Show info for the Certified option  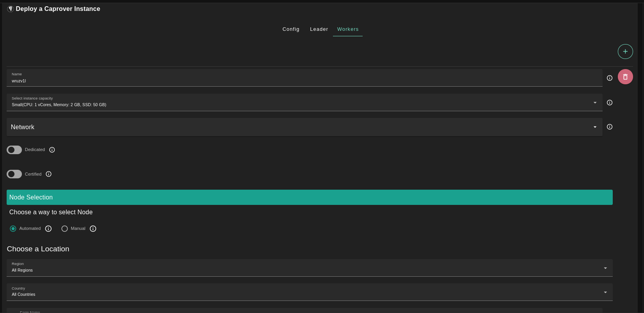coord(48,174)
